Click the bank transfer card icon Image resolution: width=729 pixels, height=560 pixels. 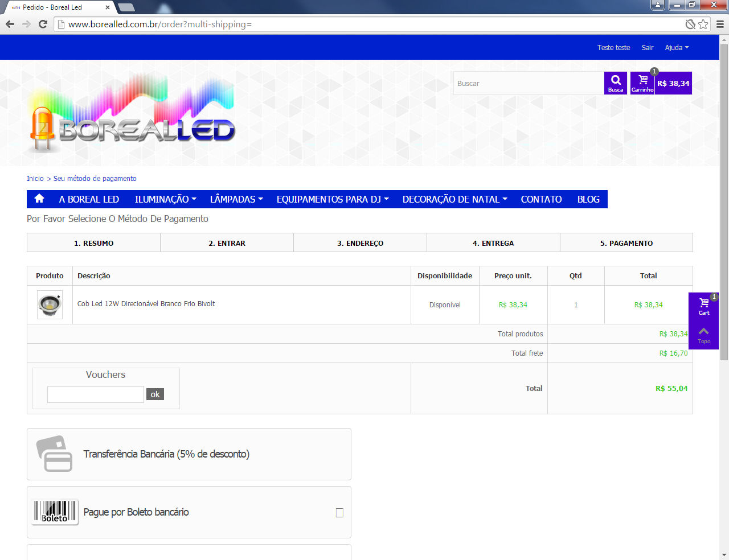pos(55,454)
